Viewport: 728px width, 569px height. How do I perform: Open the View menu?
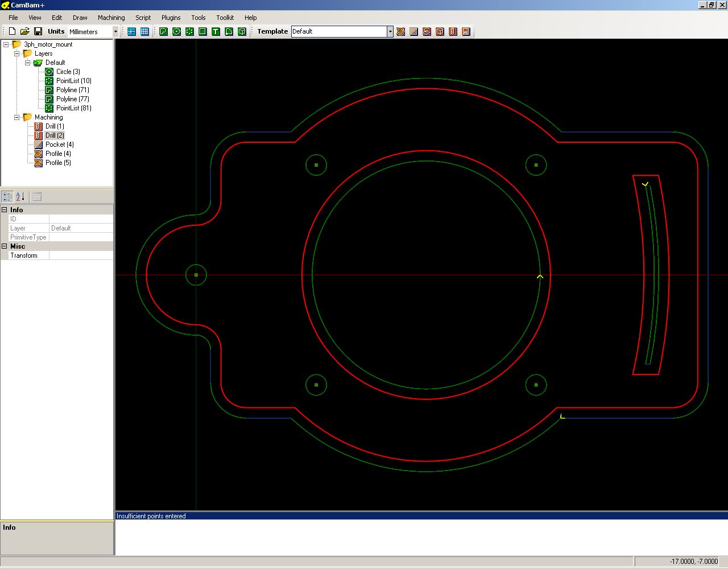pyautogui.click(x=35, y=18)
